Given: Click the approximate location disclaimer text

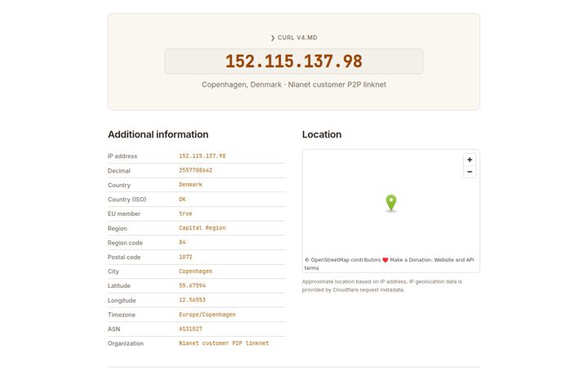Looking at the screenshot, I should [x=381, y=285].
